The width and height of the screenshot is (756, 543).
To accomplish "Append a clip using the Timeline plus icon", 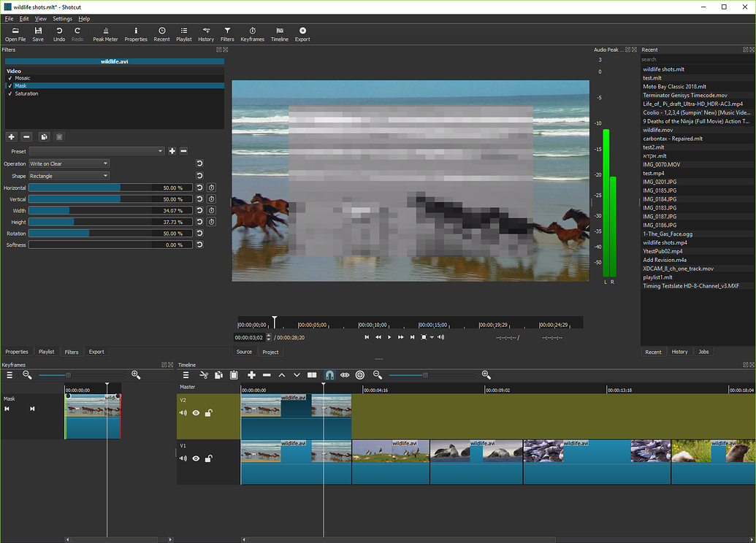I will [x=251, y=375].
